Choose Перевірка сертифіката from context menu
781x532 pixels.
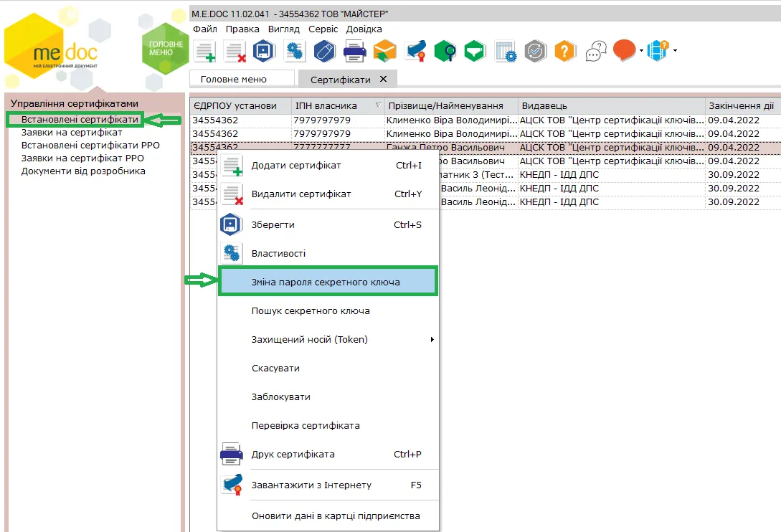click(306, 425)
